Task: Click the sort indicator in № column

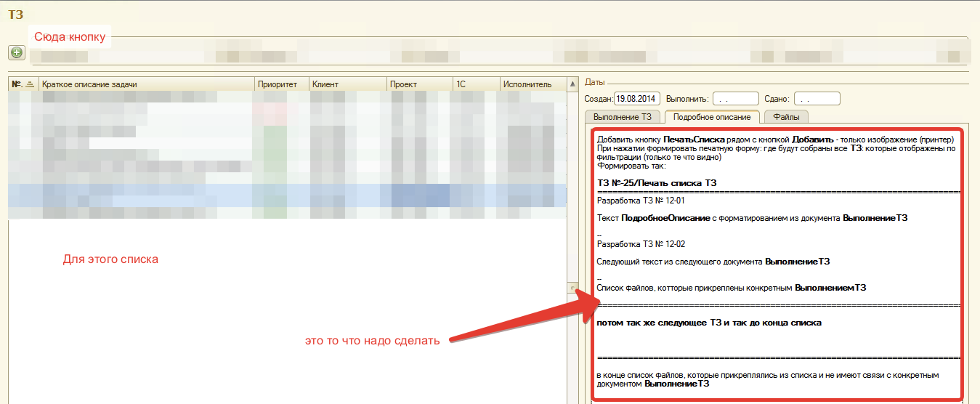Action: tap(30, 85)
